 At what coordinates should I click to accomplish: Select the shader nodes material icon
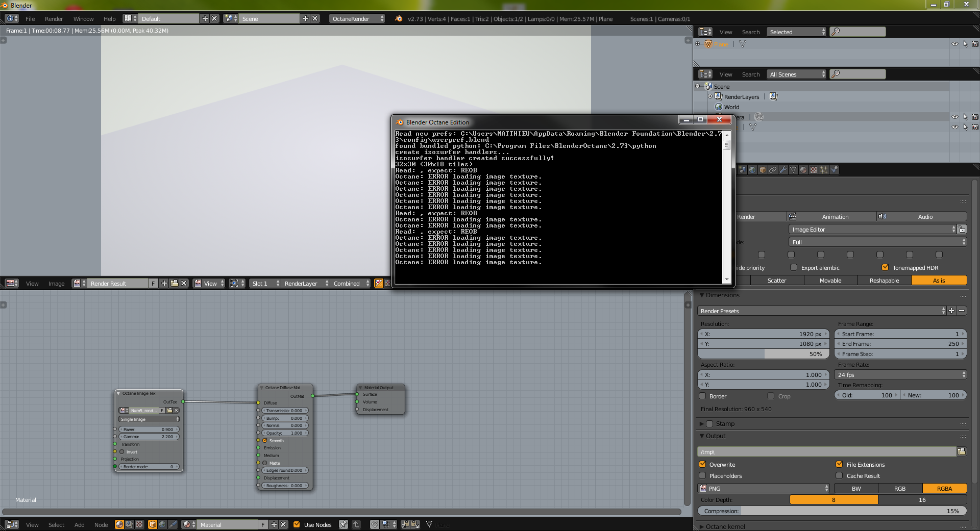click(119, 524)
